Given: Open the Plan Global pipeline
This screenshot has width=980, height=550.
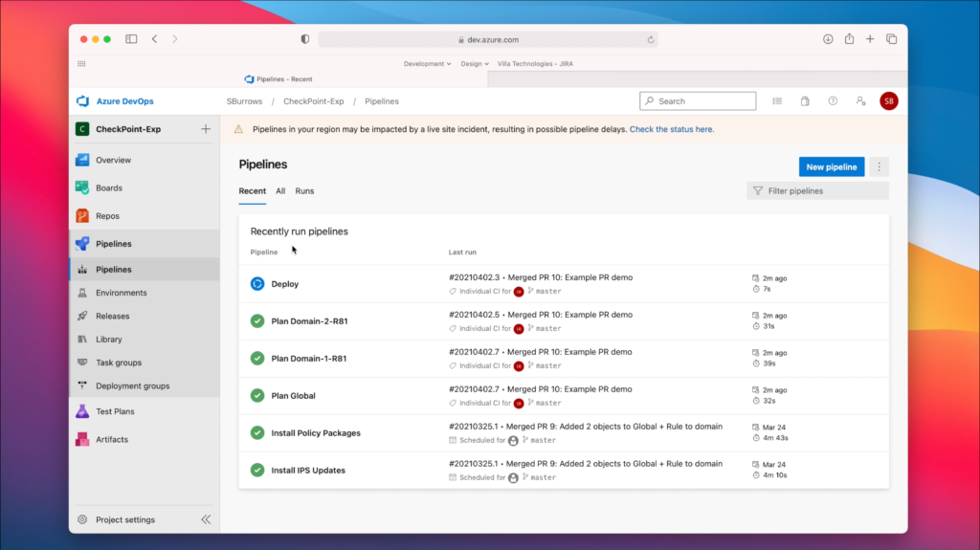Looking at the screenshot, I should click(293, 396).
